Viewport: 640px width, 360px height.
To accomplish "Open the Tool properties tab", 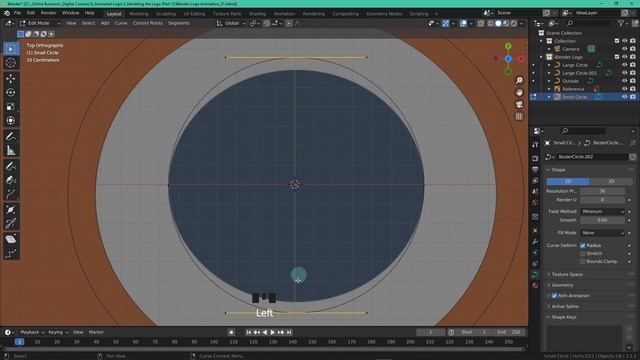I will 535,145.
